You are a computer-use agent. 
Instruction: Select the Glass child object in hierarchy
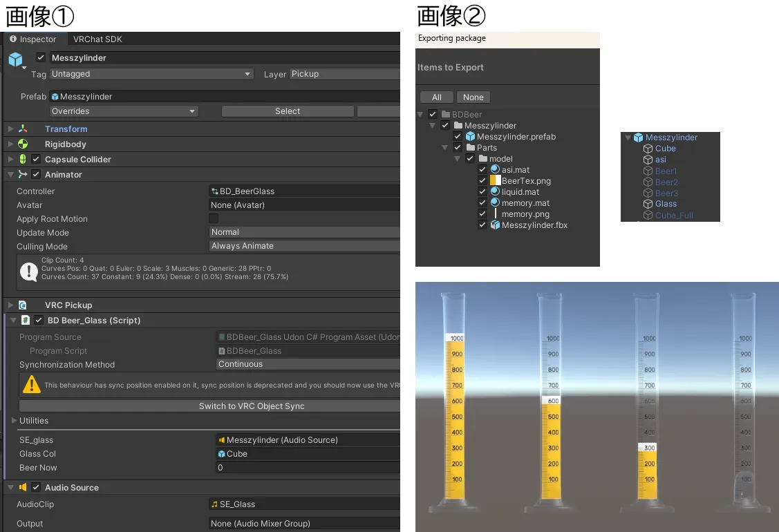tap(666, 204)
